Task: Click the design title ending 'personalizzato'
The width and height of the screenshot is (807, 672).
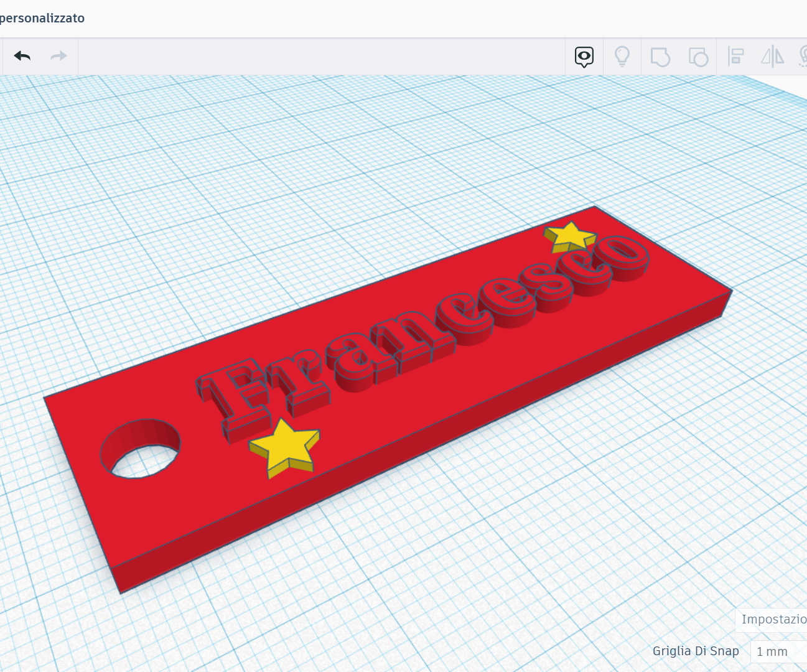Action: coord(42,18)
